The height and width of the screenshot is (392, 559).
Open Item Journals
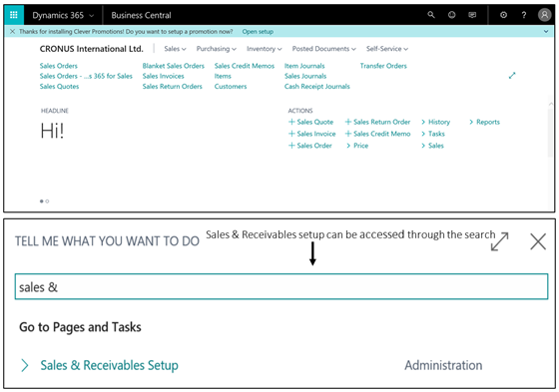[304, 66]
